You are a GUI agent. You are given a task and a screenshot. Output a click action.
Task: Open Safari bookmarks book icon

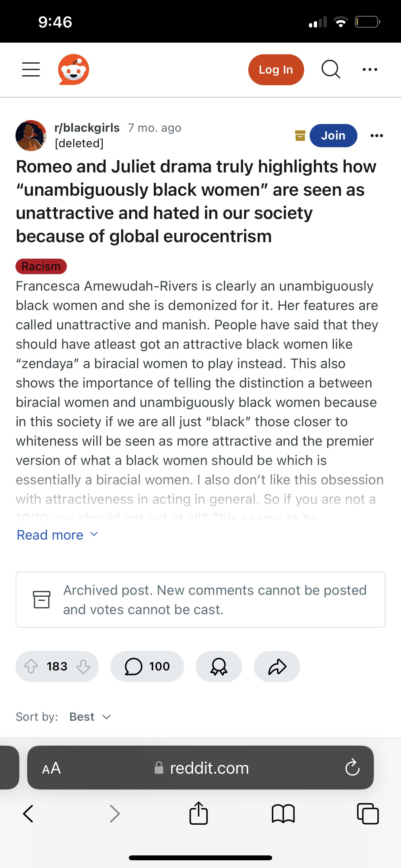[x=283, y=814]
